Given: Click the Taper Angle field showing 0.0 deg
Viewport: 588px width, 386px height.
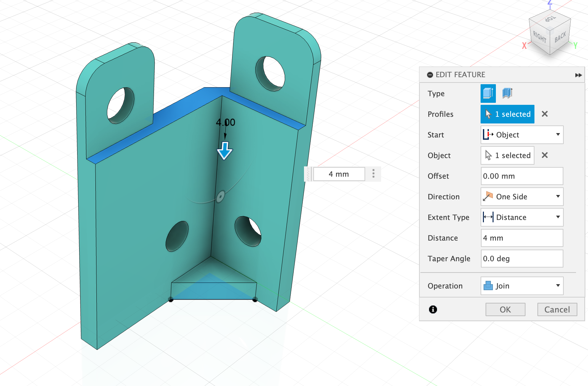Looking at the screenshot, I should (522, 259).
